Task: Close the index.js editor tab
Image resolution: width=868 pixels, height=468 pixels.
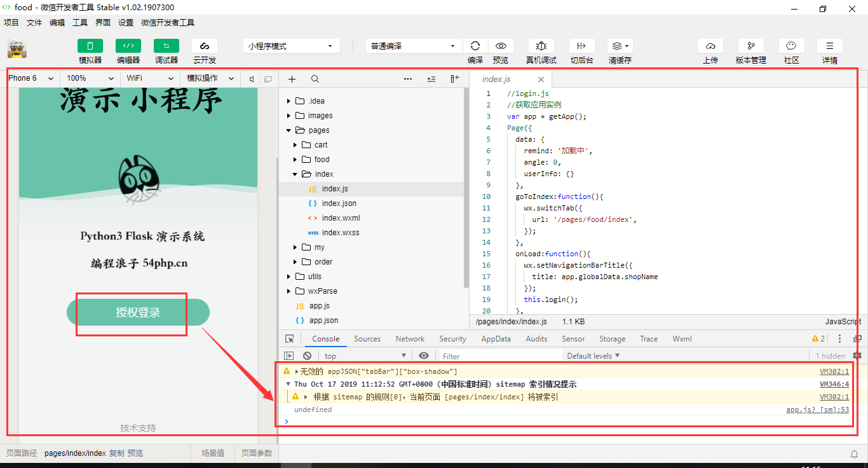Action: point(541,79)
